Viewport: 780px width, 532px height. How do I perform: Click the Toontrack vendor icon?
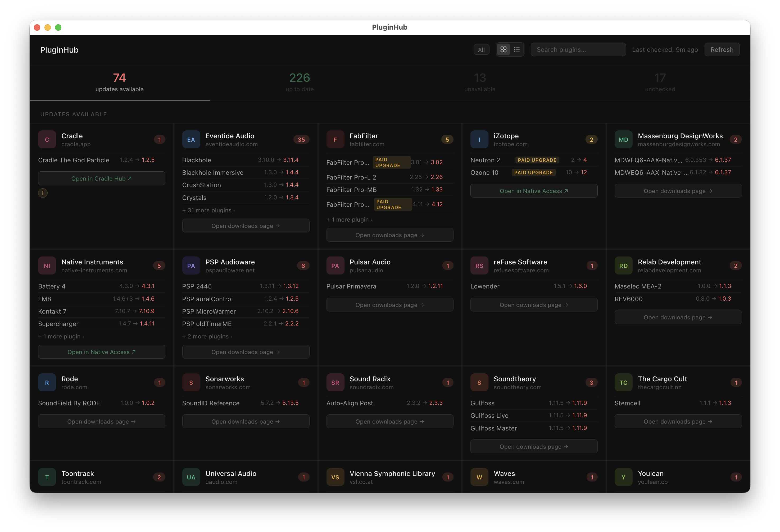47,477
